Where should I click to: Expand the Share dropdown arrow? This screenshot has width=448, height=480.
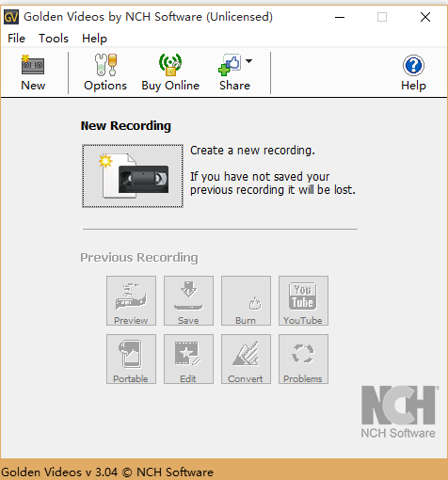pyautogui.click(x=248, y=61)
